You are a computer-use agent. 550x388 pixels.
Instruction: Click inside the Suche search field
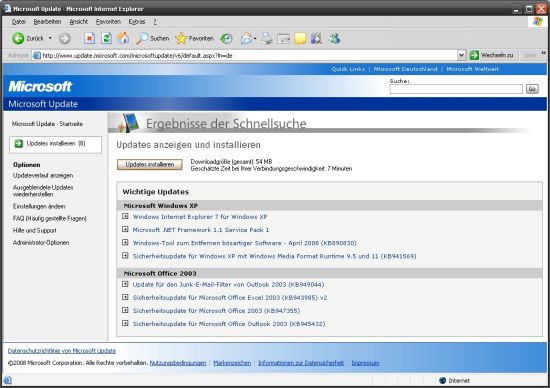tap(456, 89)
